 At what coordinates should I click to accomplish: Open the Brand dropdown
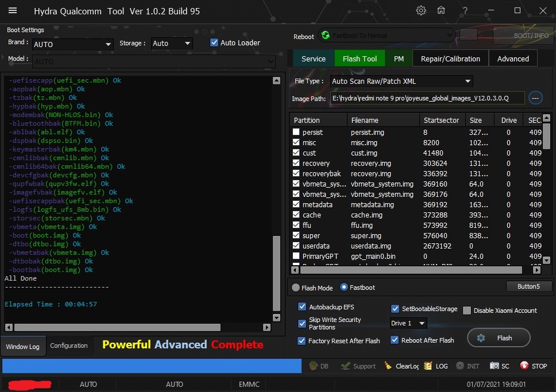[73, 44]
